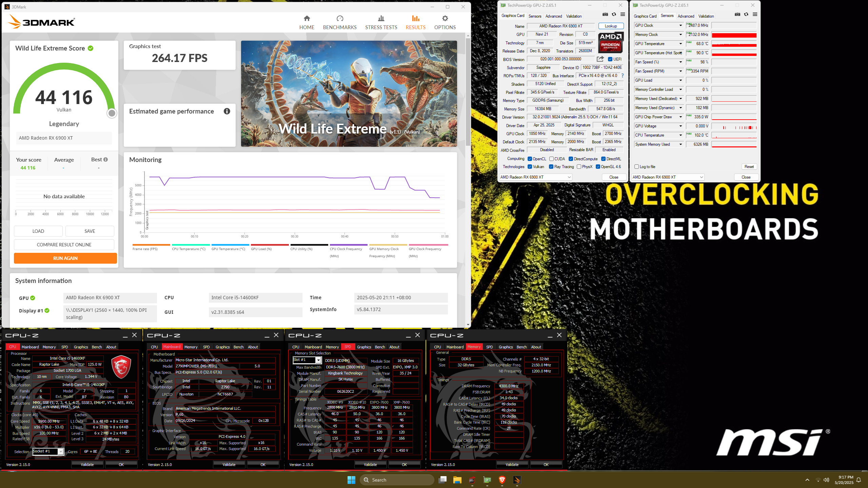Open hamburger menu in GPU-Z Sensors window
The image size is (868, 488).
pos(755,15)
